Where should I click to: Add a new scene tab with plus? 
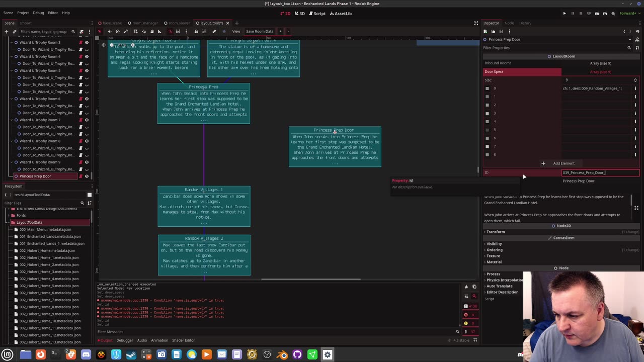(236, 23)
